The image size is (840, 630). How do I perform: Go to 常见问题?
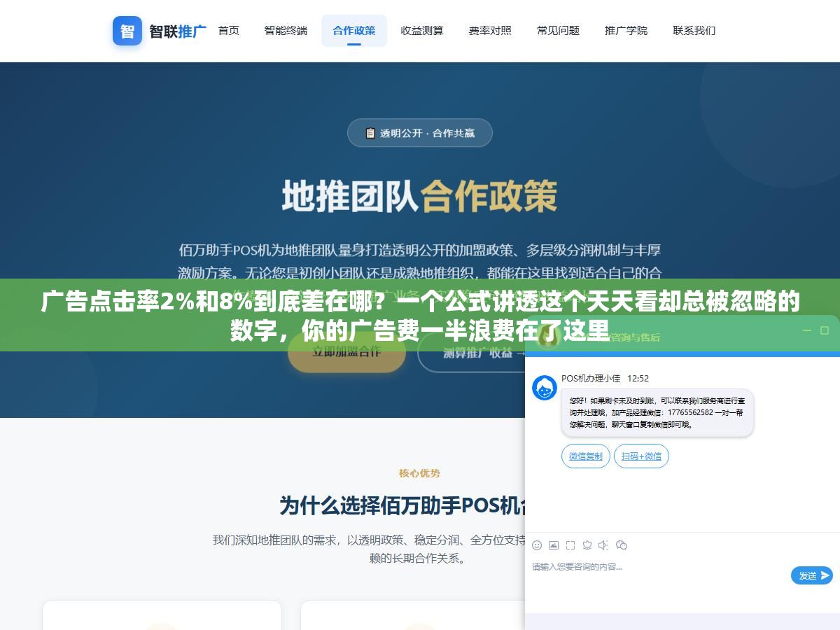click(x=558, y=31)
